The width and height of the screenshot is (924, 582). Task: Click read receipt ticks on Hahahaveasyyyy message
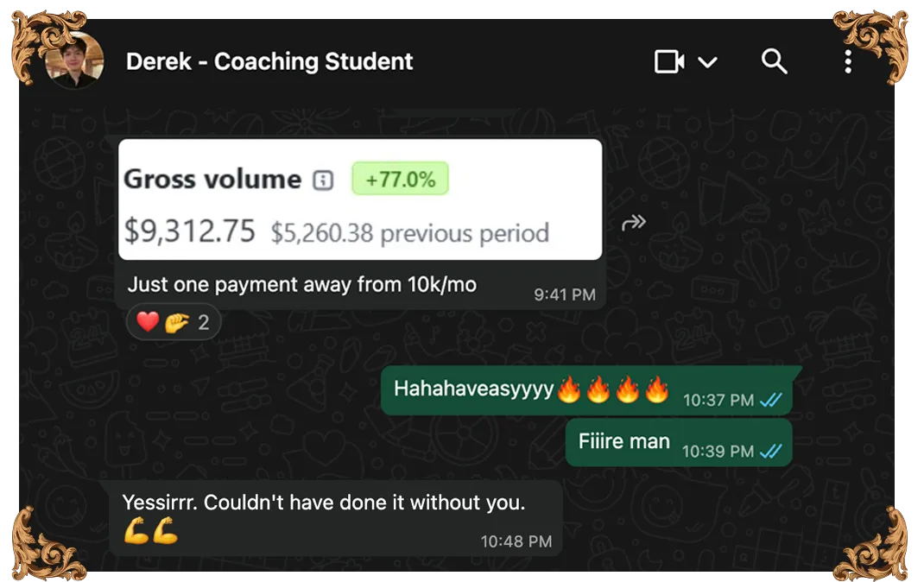(x=771, y=401)
